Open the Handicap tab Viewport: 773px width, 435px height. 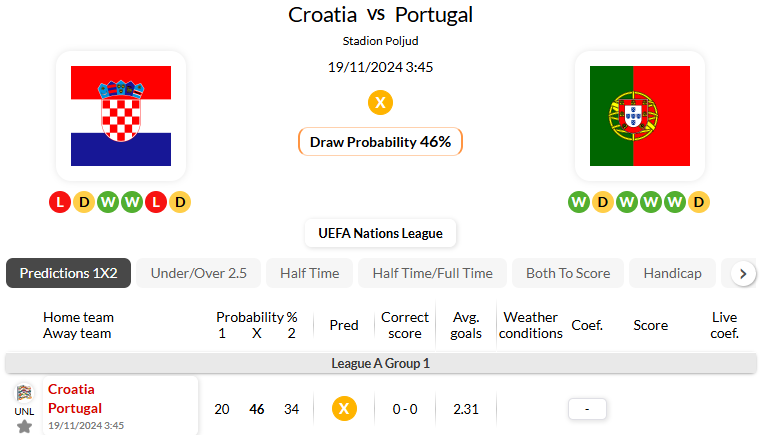(672, 273)
